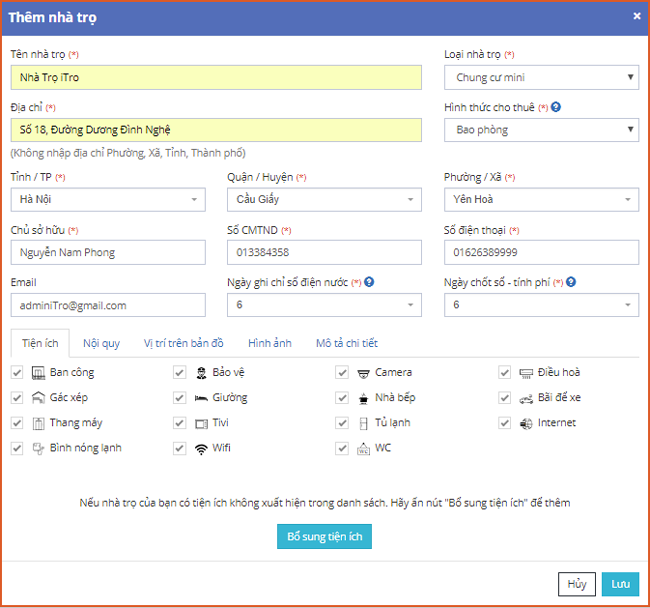Open the Phường / Xã dropdown
The image size is (650, 608).
coord(541,199)
